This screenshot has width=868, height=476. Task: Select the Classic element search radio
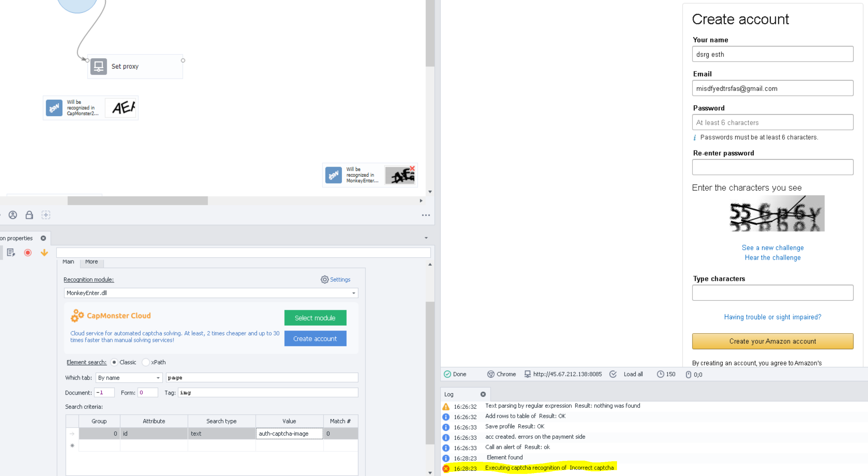(x=114, y=362)
